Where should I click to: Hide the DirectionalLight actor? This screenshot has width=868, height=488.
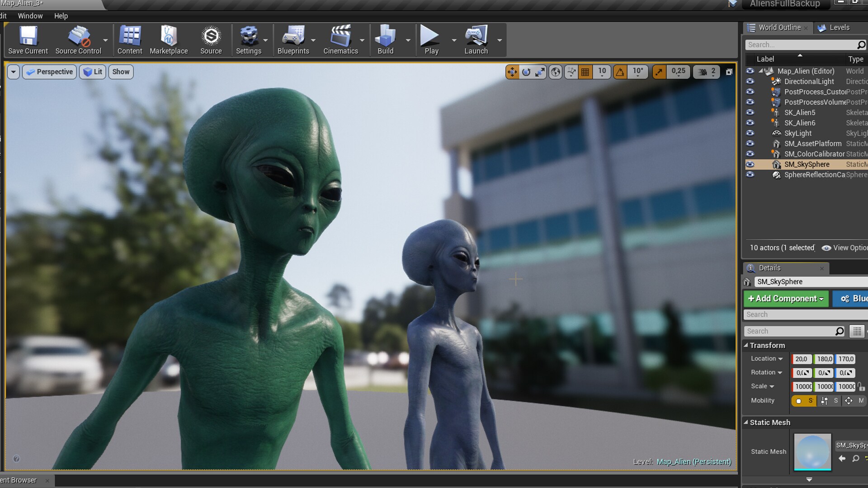(750, 81)
